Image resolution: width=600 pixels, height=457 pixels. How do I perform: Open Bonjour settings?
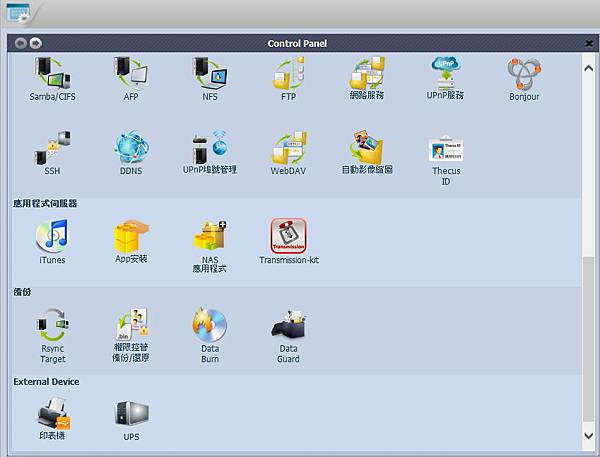coord(524,78)
